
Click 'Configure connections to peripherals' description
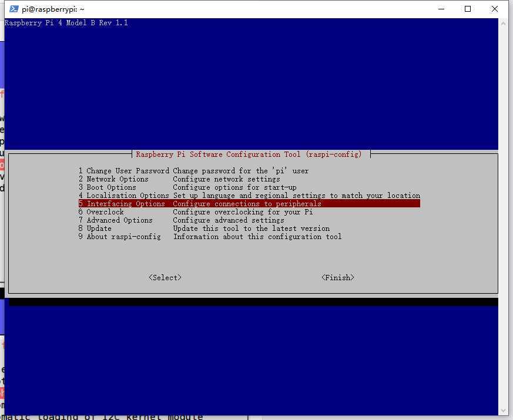(x=247, y=203)
